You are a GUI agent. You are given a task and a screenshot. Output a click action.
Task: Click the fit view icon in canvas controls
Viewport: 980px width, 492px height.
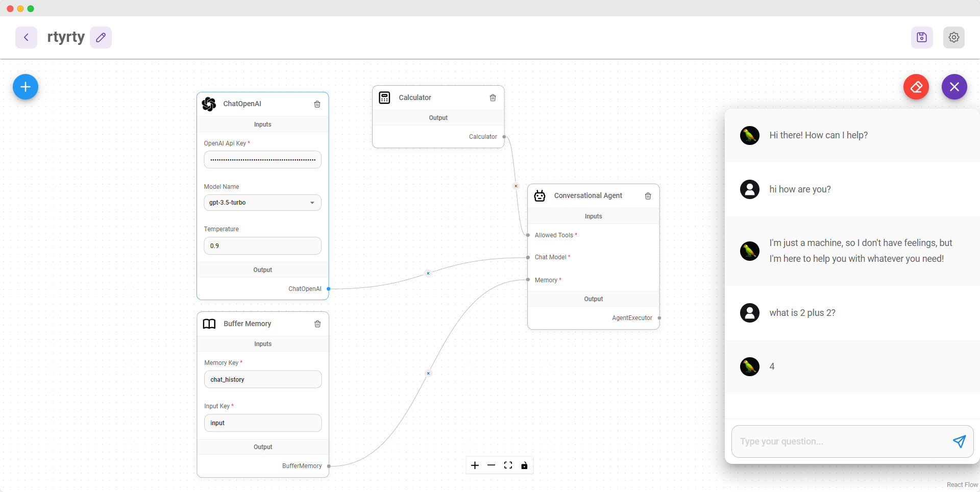(x=508, y=465)
